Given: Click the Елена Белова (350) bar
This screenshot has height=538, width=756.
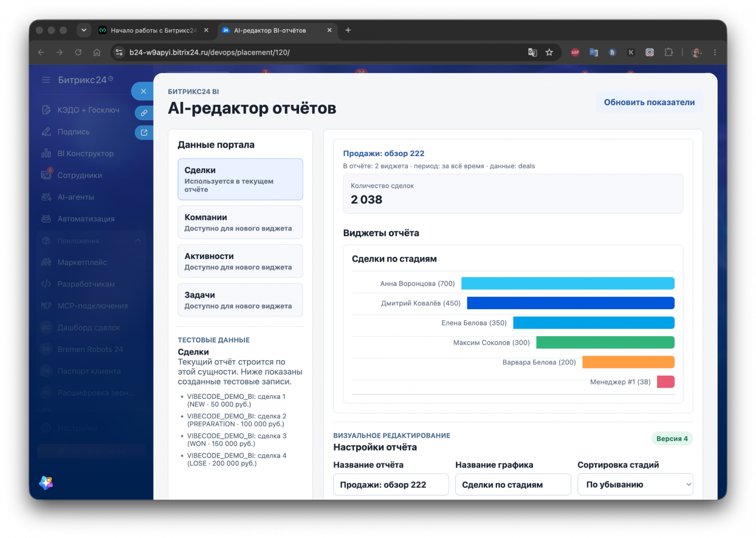Looking at the screenshot, I should click(x=594, y=323).
